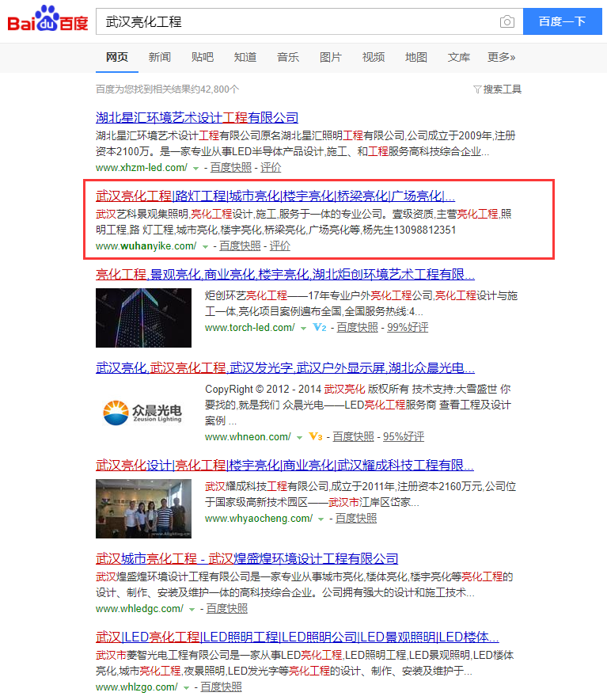The image size is (607, 700).
Task: Open camera image search icon
Action: pyautogui.click(x=507, y=21)
